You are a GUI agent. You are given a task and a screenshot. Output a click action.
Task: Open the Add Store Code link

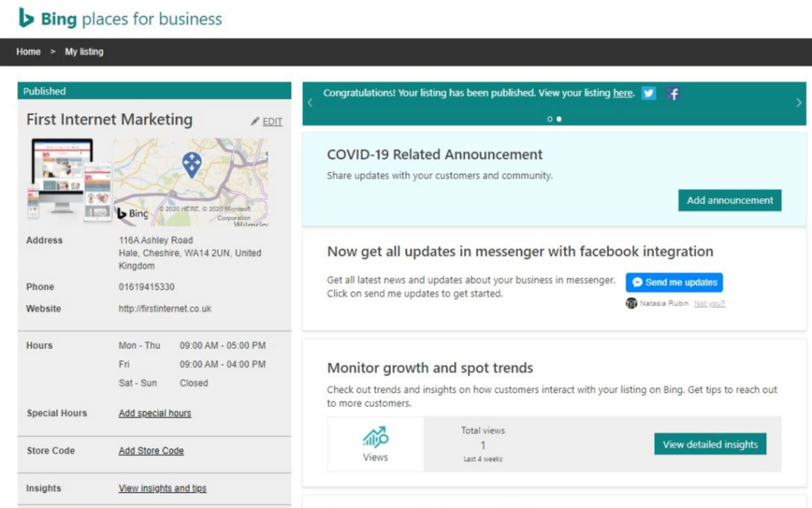coord(151,451)
